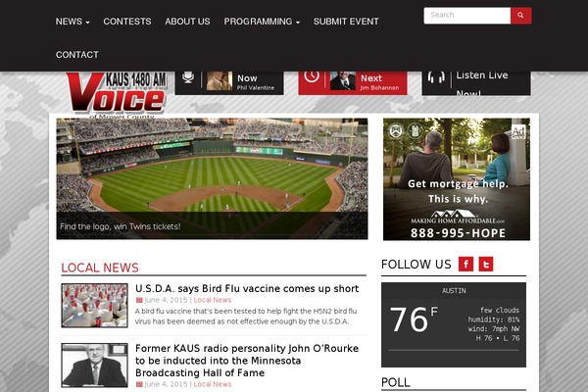Expand the PROGRAMMING dropdown menu
The height and width of the screenshot is (392, 588).
pyautogui.click(x=262, y=22)
